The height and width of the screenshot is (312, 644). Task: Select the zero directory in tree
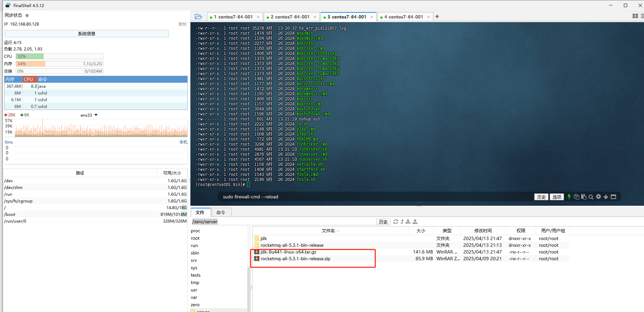click(x=195, y=305)
